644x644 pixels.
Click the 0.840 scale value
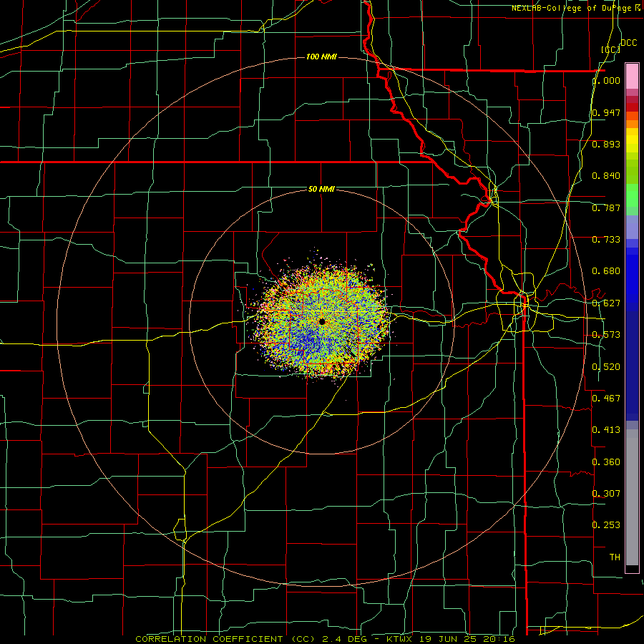coord(606,176)
